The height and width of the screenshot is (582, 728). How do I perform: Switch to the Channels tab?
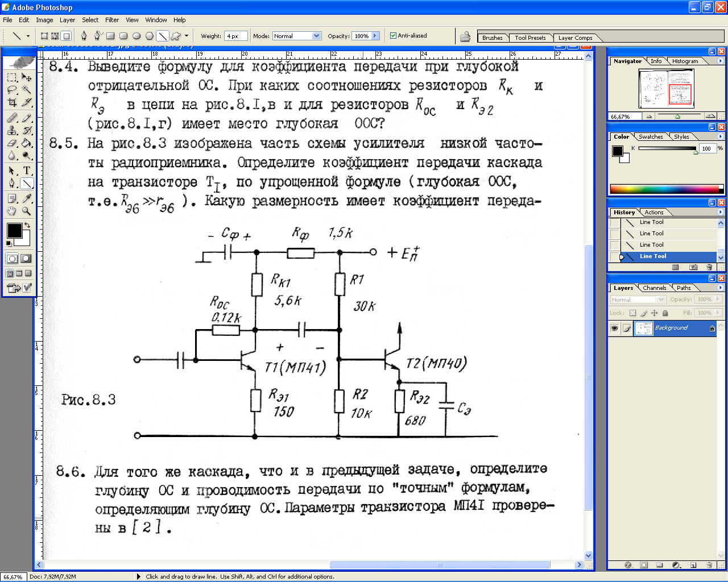click(654, 288)
